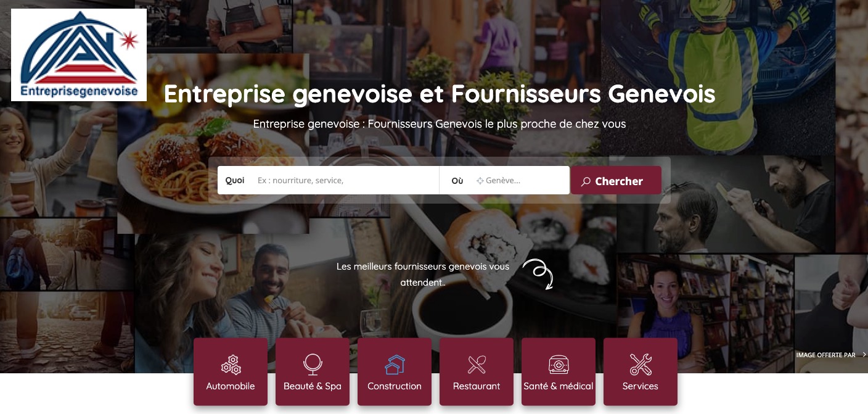
Task: Click the Chercher search button
Action: (616, 180)
